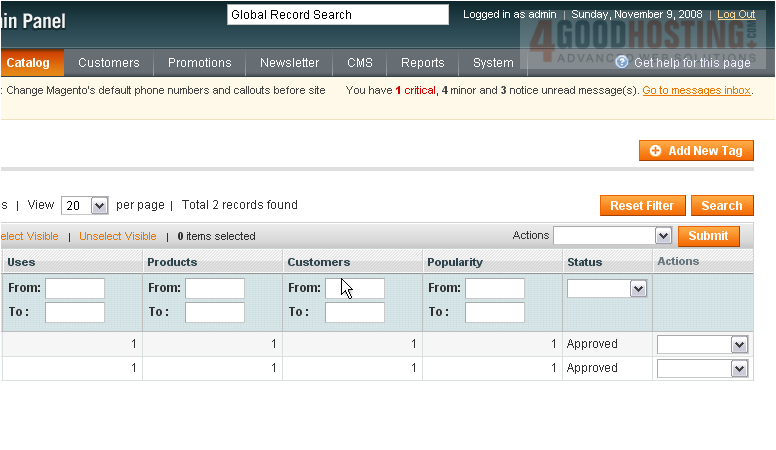Click the Add New Tag button
Viewport: 776px width, 450px height.
pyautogui.click(x=696, y=151)
